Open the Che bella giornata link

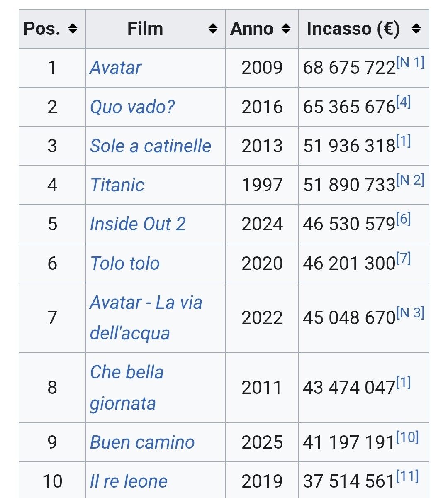127,388
